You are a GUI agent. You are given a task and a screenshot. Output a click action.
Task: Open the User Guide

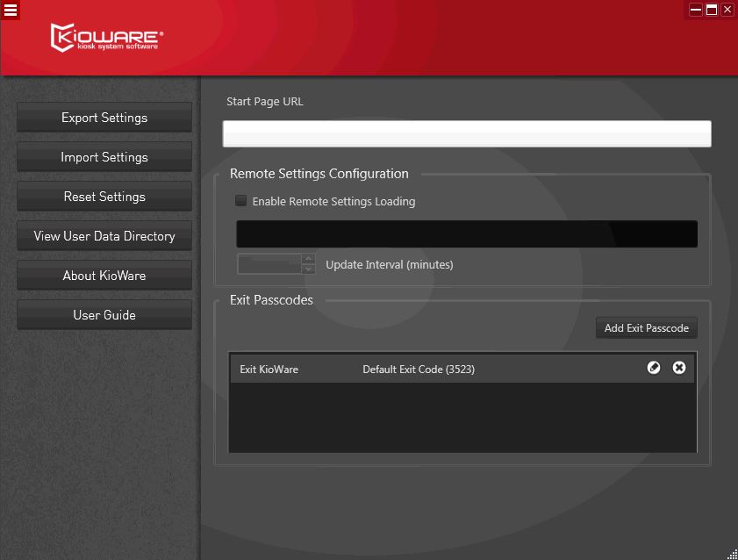tap(104, 315)
